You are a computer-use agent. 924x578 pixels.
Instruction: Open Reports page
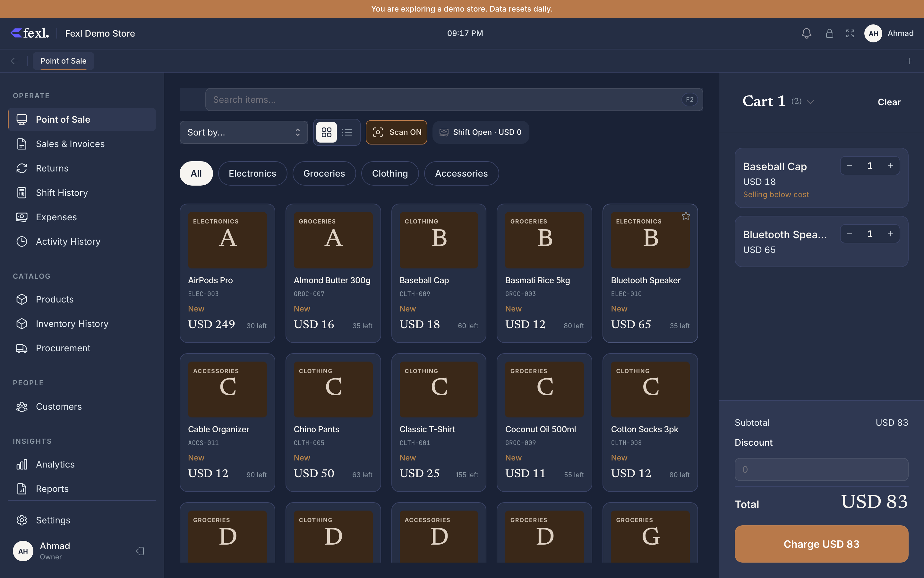[x=82, y=489]
